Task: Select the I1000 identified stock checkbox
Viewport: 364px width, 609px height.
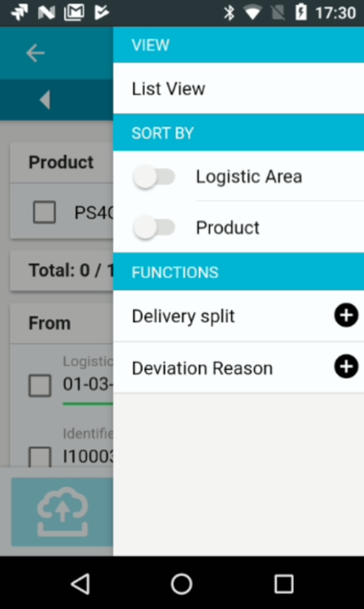Action: (x=40, y=457)
